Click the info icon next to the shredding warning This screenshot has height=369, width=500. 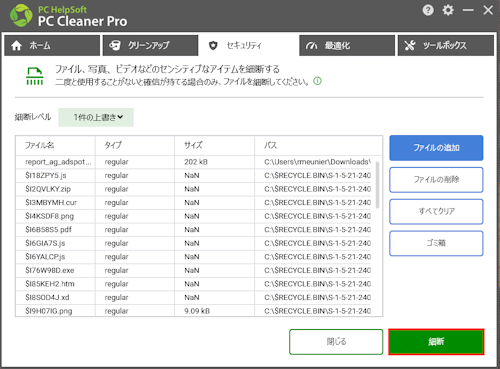tap(318, 81)
